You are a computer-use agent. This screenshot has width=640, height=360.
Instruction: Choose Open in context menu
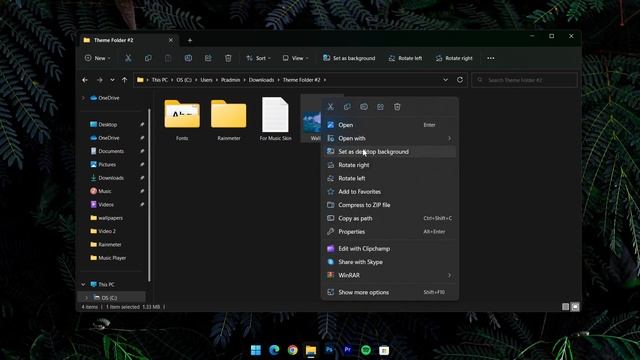390,125
